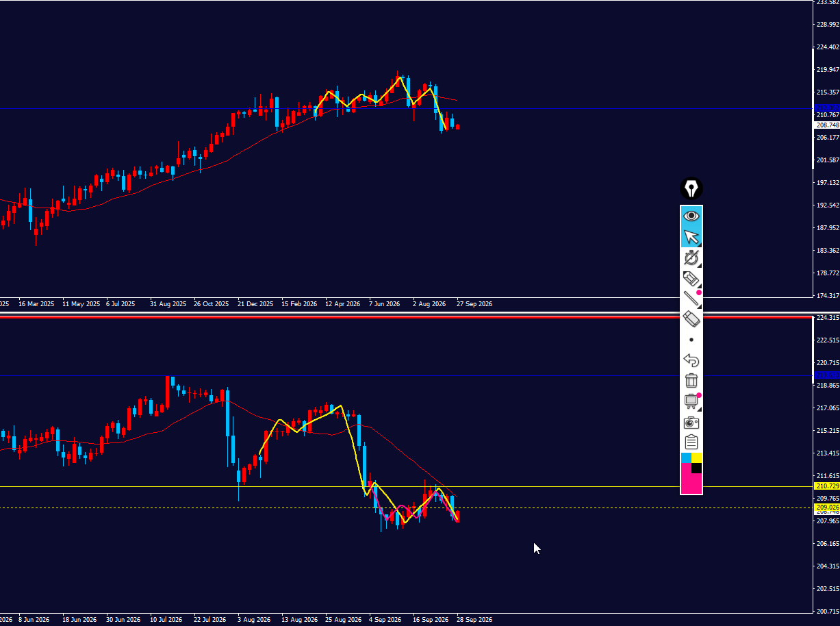Pick the black color swatch

(x=697, y=468)
